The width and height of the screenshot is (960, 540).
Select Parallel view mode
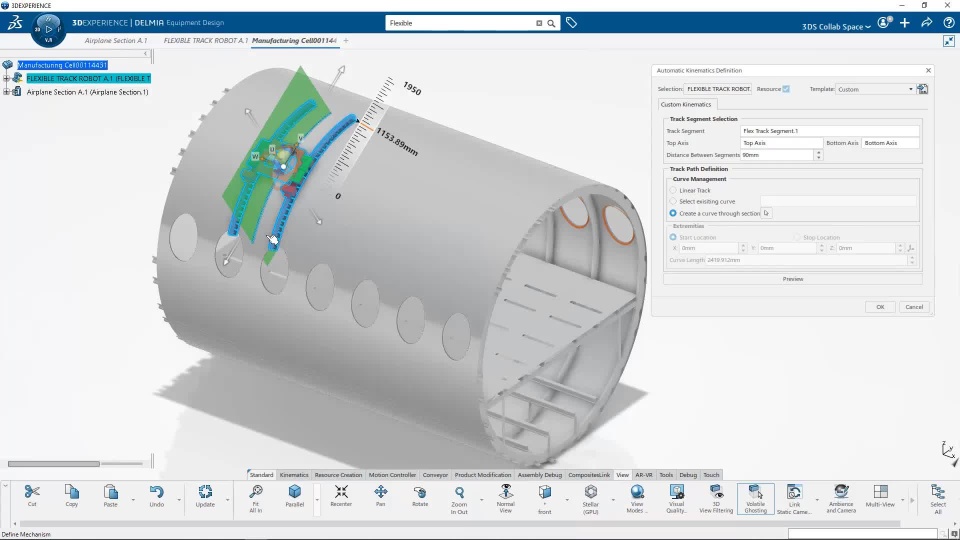pyautogui.click(x=294, y=495)
